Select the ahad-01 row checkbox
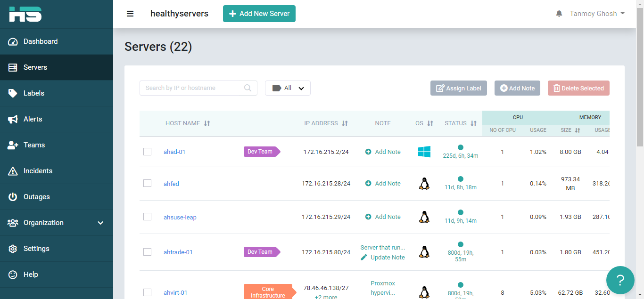 point(147,152)
